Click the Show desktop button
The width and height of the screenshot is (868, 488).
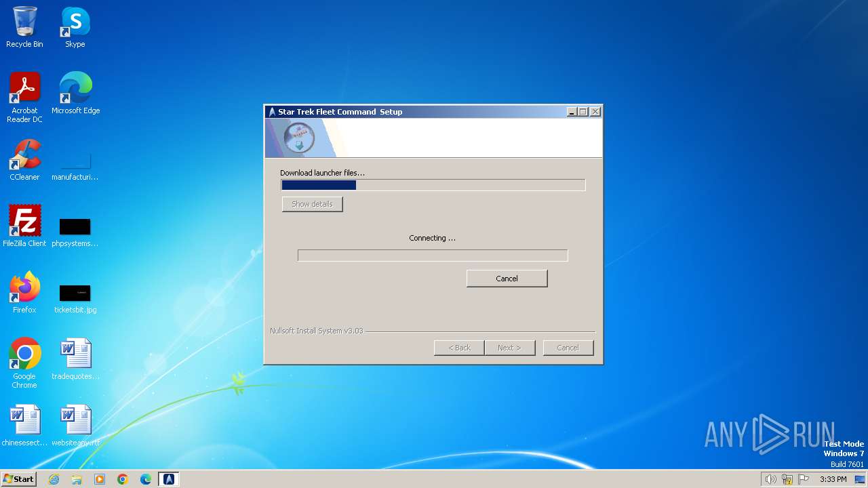[860, 479]
